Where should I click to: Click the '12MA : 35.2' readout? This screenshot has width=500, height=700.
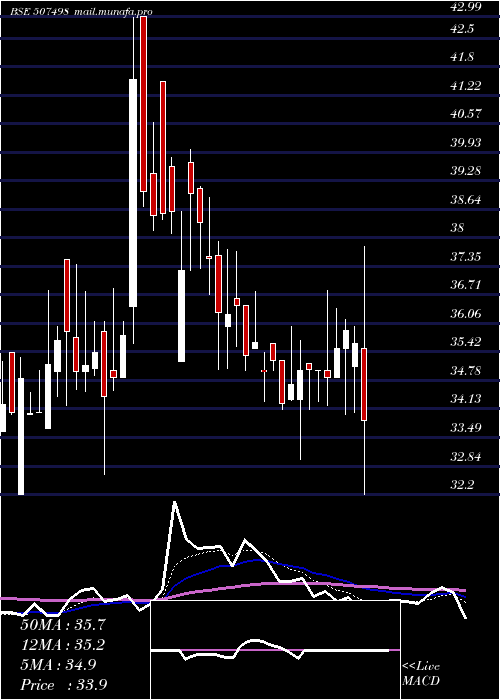62,645
